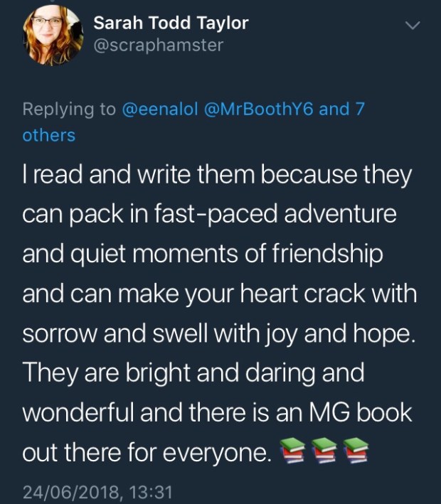The image size is (441, 504).
Task: Open the tweet options chevron menu
Action: coord(413,26)
